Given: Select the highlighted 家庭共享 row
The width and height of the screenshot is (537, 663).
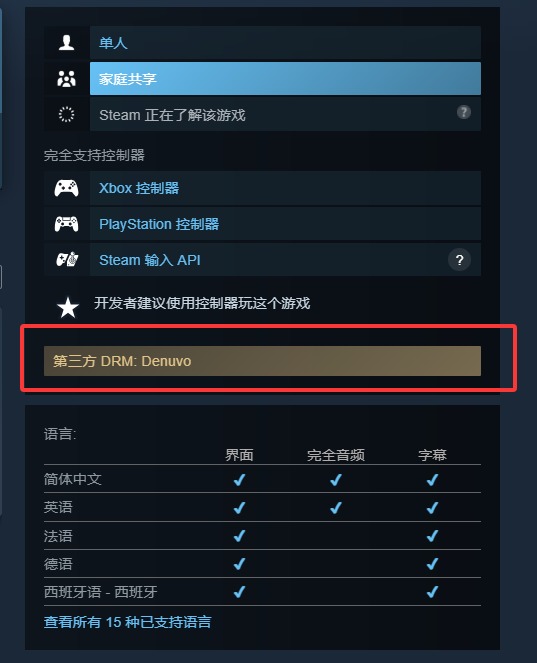Looking at the screenshot, I should click(x=285, y=79).
